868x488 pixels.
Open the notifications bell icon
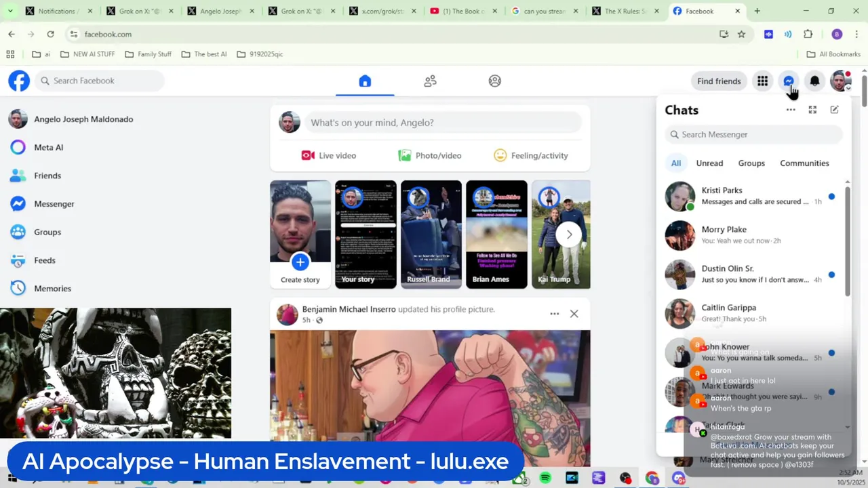(x=814, y=81)
